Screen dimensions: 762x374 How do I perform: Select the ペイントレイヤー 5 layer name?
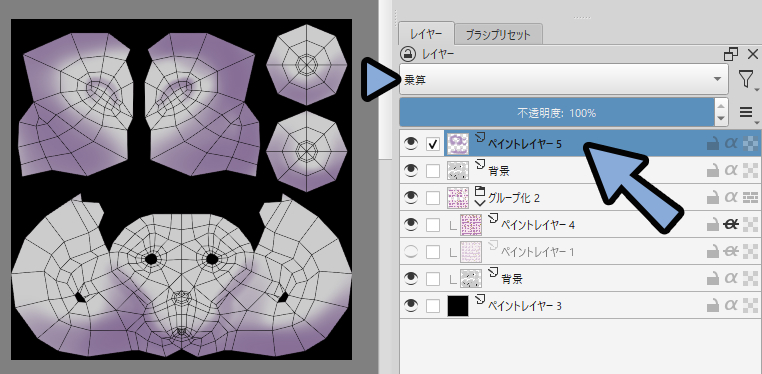pyautogui.click(x=524, y=144)
